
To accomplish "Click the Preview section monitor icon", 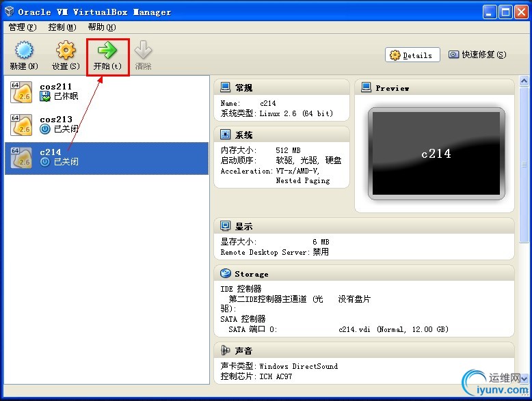I will pos(366,87).
